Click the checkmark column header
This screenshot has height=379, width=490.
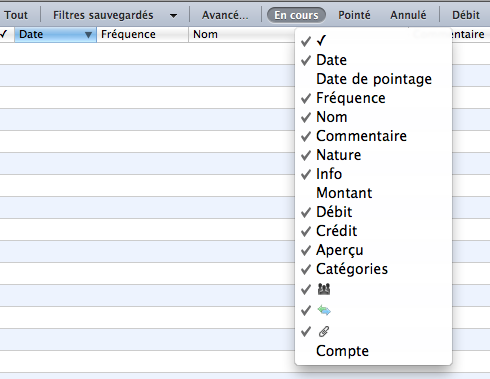[x=4, y=34]
